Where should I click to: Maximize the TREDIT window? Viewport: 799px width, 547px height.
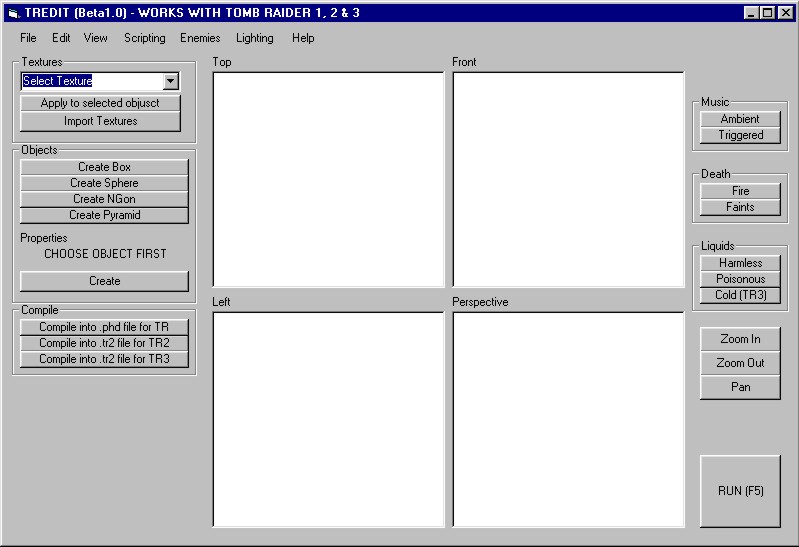tap(767, 13)
